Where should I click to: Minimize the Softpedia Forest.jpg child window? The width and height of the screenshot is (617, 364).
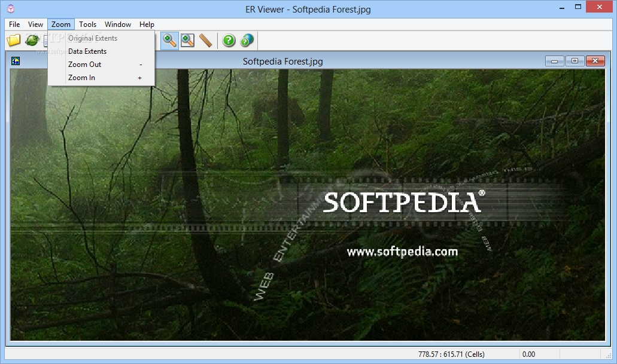click(554, 61)
